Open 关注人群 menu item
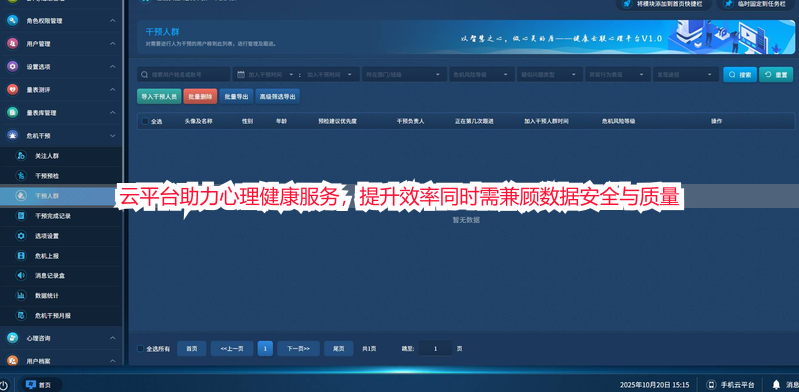The width and height of the screenshot is (799, 392). [61, 156]
